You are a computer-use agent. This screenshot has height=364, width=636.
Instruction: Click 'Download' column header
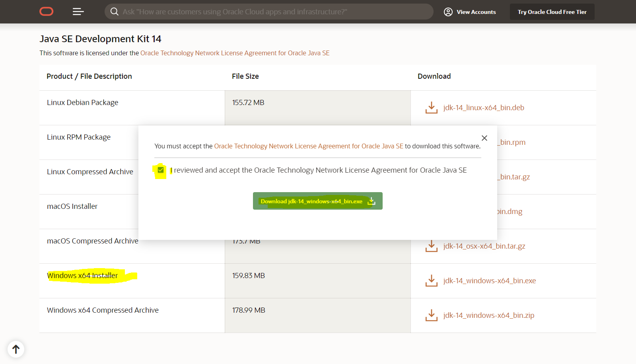tap(434, 76)
